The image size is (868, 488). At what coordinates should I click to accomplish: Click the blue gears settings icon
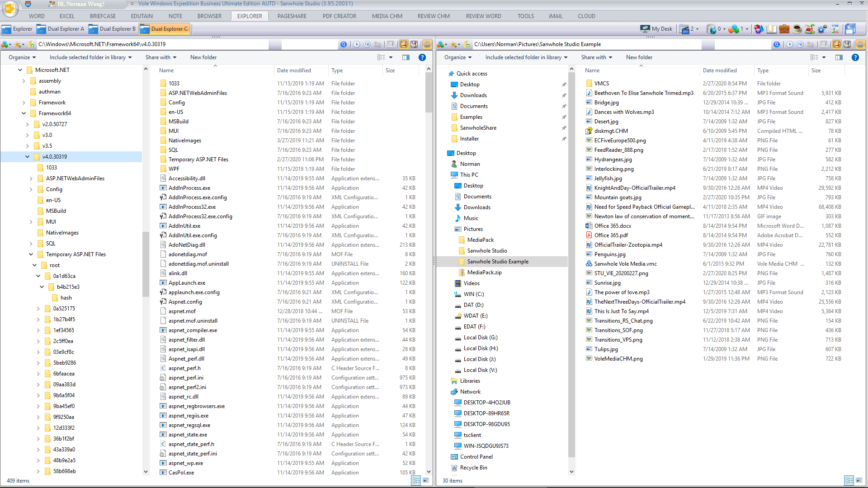(x=822, y=29)
